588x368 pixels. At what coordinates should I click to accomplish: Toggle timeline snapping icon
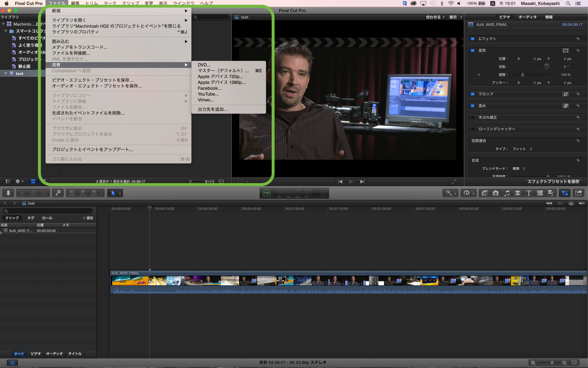point(582,203)
